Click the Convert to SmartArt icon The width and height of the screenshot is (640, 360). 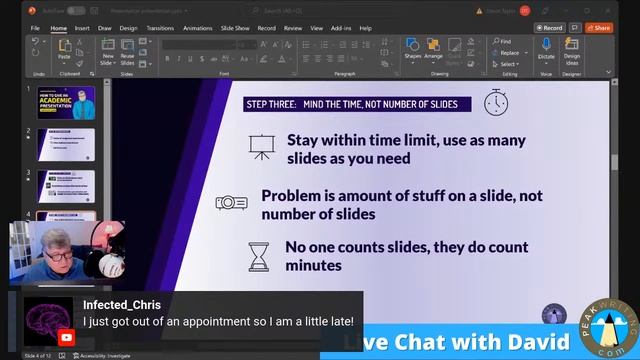click(x=385, y=64)
